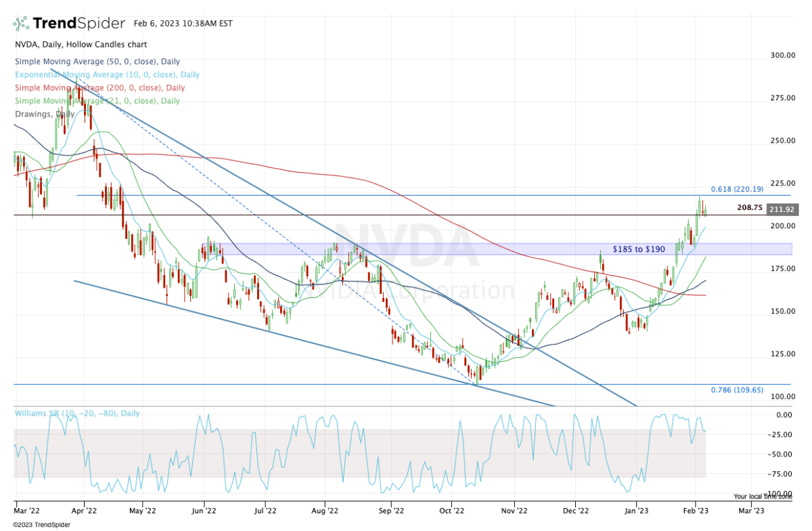Viewport: 812px width, 531px height.
Task: Select the 21-day Simple Moving Average legend entry
Action: coord(97,101)
